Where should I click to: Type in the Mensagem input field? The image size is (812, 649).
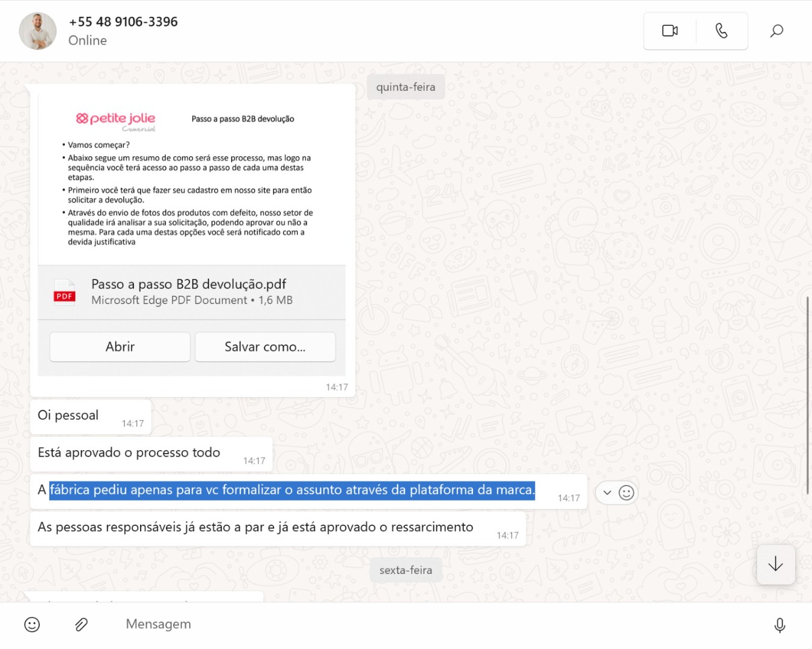(x=421, y=624)
